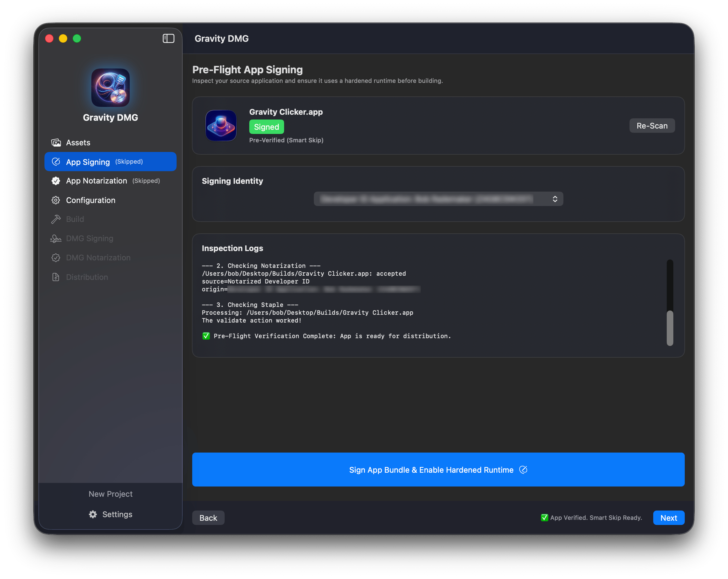The image size is (728, 579).
Task: Open Settings at the sidebar bottom
Action: 111,514
